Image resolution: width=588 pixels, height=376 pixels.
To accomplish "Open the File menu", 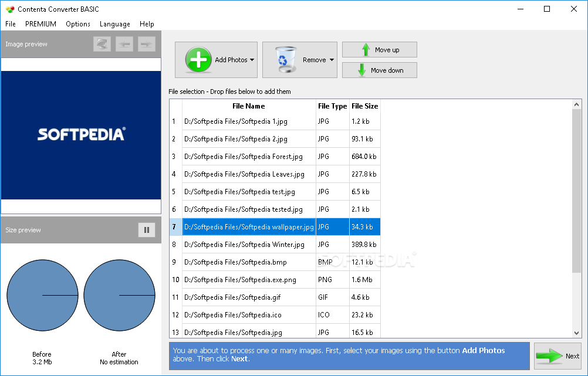I will point(11,24).
